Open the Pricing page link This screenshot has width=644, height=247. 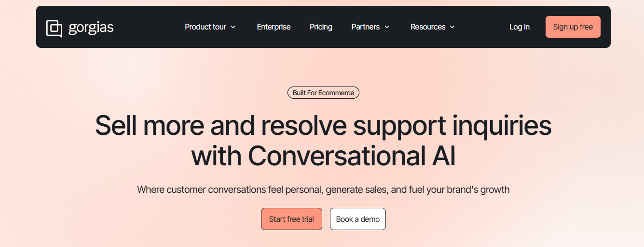(321, 27)
